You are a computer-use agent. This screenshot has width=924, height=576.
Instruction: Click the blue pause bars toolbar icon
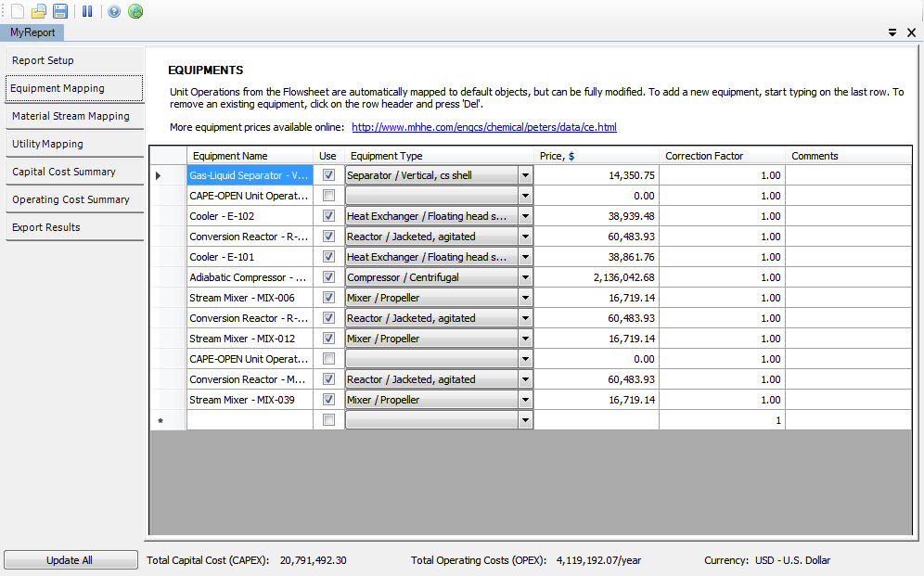[87, 11]
